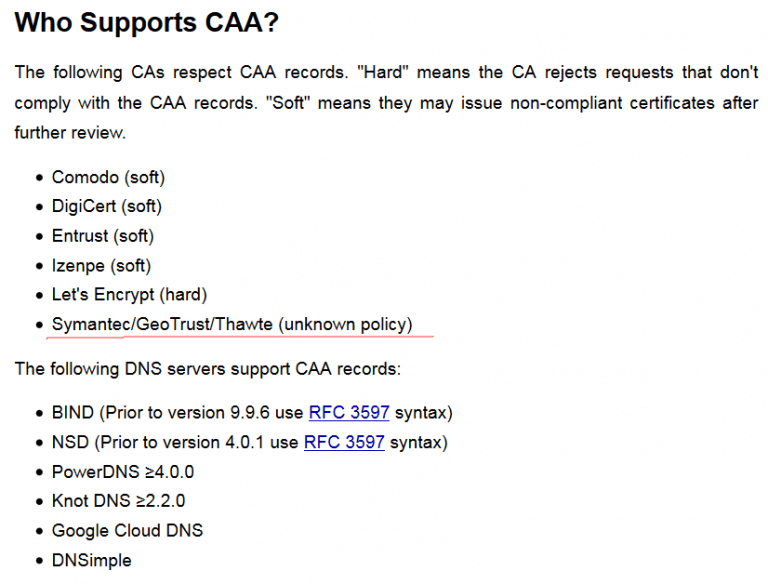Click the Who Supports CAA? heading
The image size is (768, 584).
(x=146, y=22)
